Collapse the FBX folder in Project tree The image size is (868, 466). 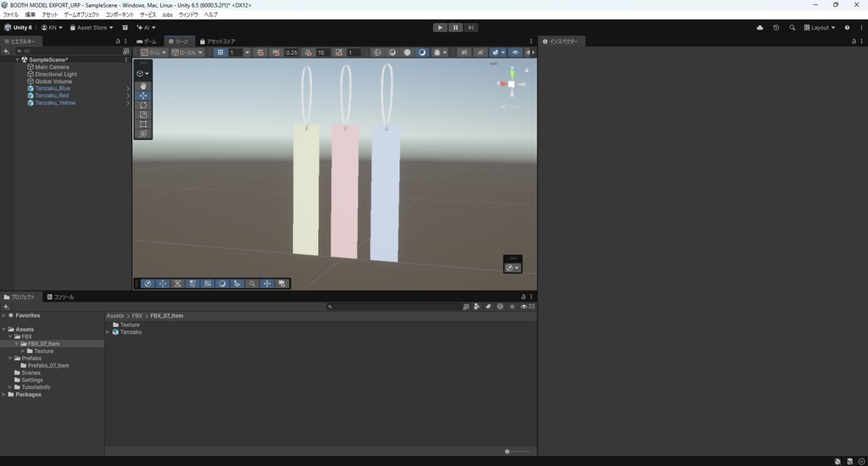click(10, 336)
